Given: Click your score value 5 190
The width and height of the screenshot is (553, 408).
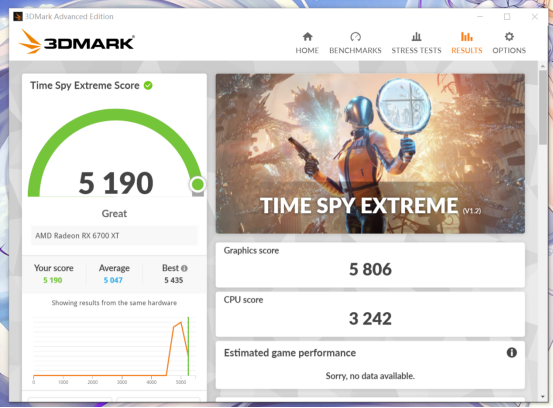Looking at the screenshot, I should pyautogui.click(x=53, y=280).
